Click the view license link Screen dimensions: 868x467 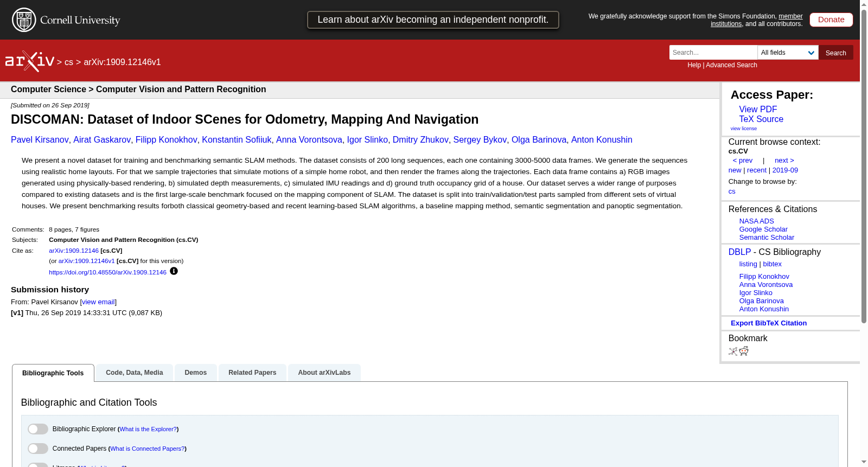pyautogui.click(x=744, y=129)
